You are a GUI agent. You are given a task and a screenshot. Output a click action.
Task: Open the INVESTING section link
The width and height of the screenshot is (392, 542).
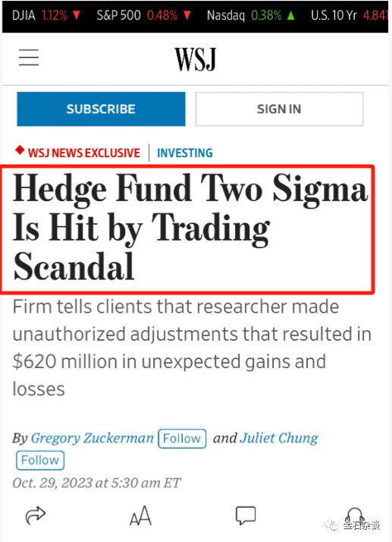pyautogui.click(x=185, y=153)
